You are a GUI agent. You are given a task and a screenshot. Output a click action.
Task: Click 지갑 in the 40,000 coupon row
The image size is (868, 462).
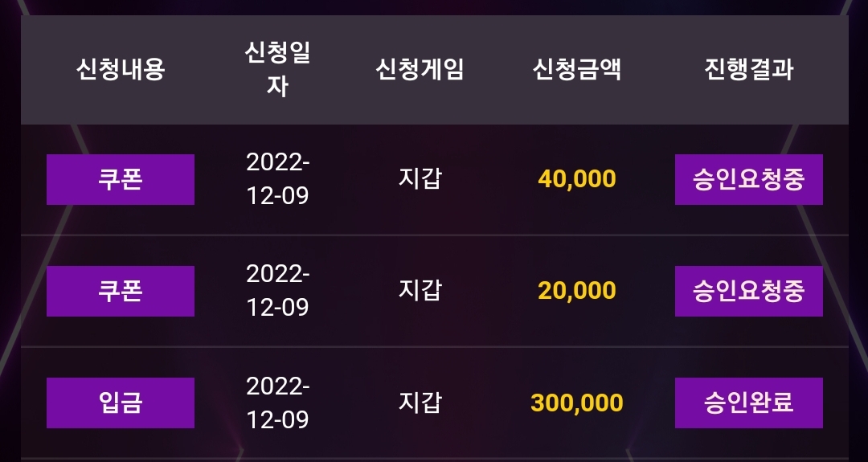pyautogui.click(x=420, y=179)
